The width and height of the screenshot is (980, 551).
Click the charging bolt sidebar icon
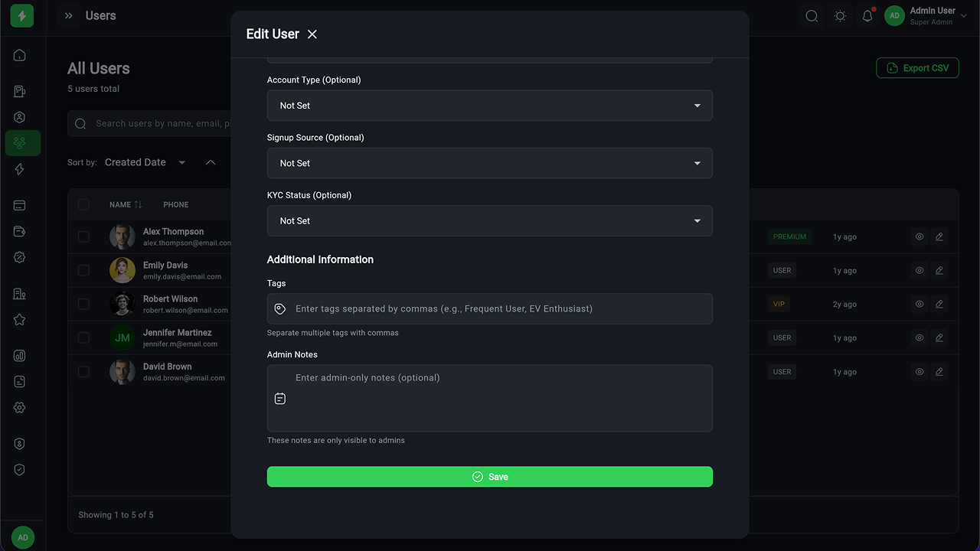click(x=20, y=169)
